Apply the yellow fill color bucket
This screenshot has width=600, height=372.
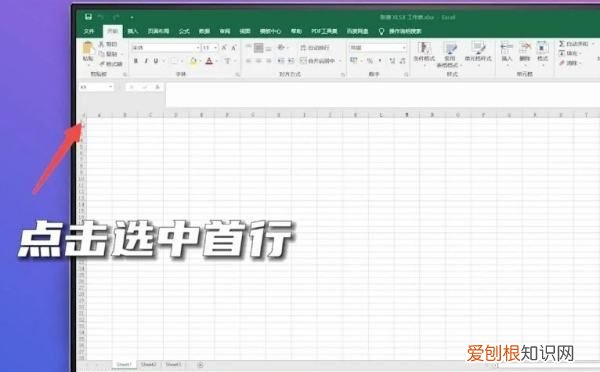pos(193,61)
